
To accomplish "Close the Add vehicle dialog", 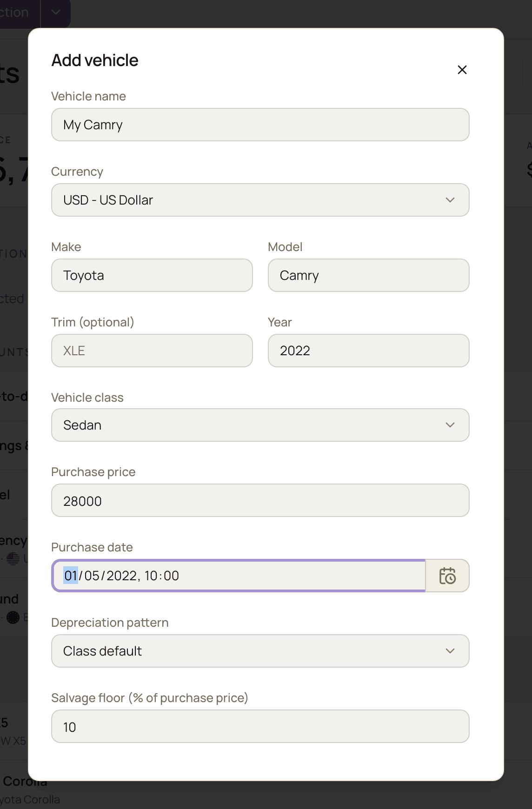I will pos(462,70).
